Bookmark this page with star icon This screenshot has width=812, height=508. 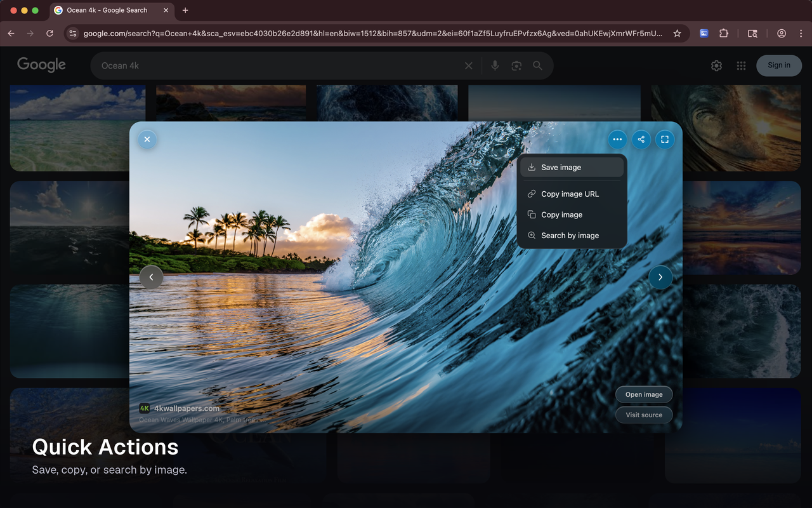677,34
